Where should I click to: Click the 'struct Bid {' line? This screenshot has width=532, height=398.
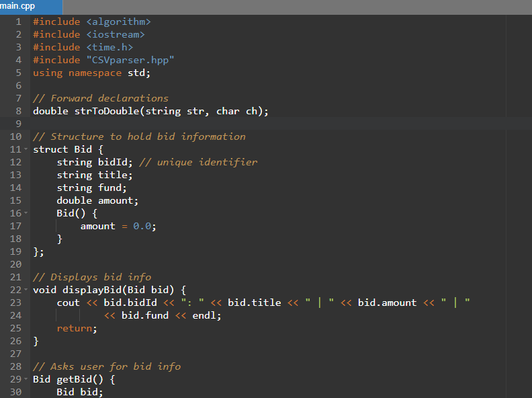69,149
